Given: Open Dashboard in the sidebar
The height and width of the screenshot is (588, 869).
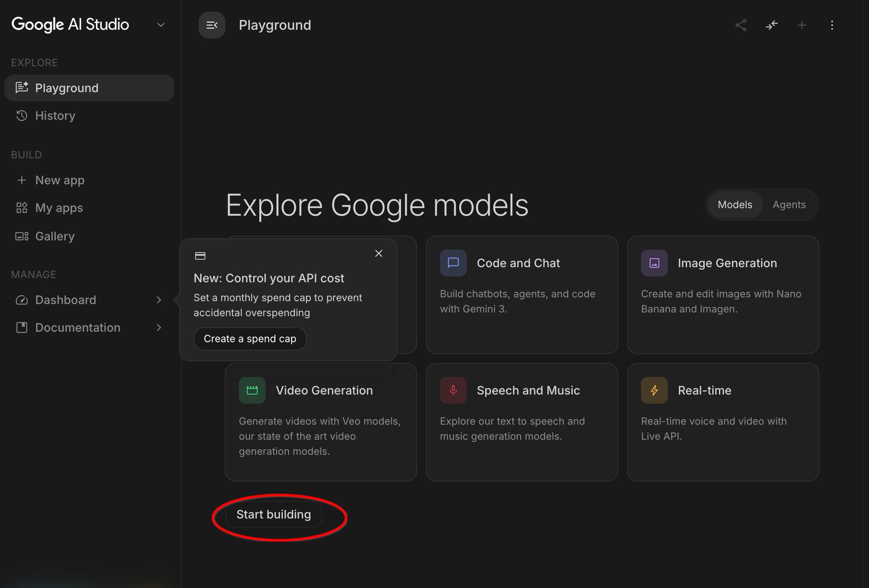Looking at the screenshot, I should pyautogui.click(x=89, y=300).
